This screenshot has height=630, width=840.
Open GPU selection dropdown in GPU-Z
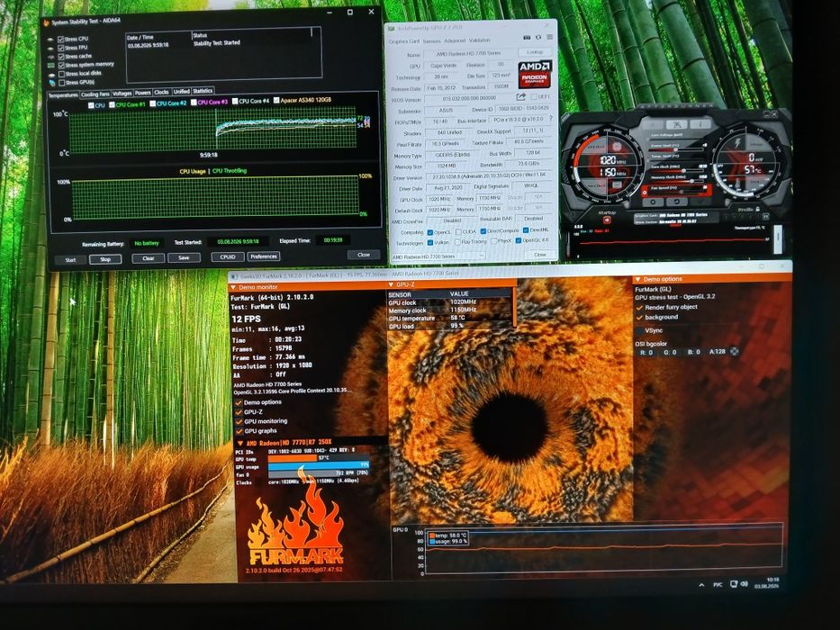click(x=438, y=256)
